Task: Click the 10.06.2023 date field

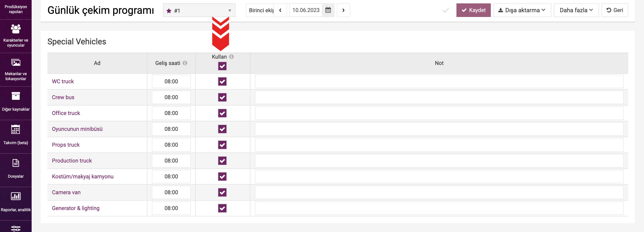Action: click(306, 10)
